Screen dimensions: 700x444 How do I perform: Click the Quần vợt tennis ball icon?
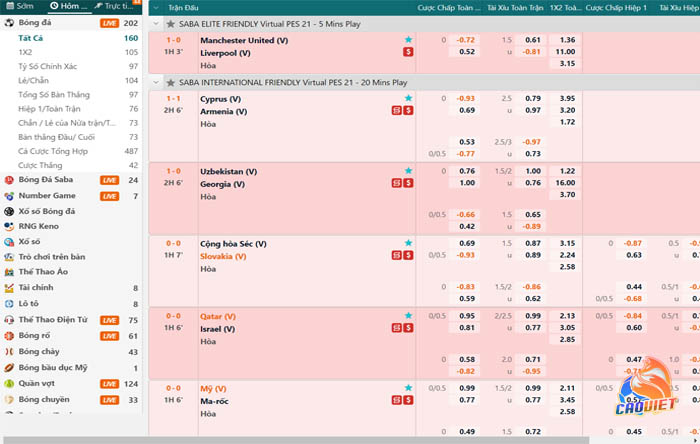point(9,384)
